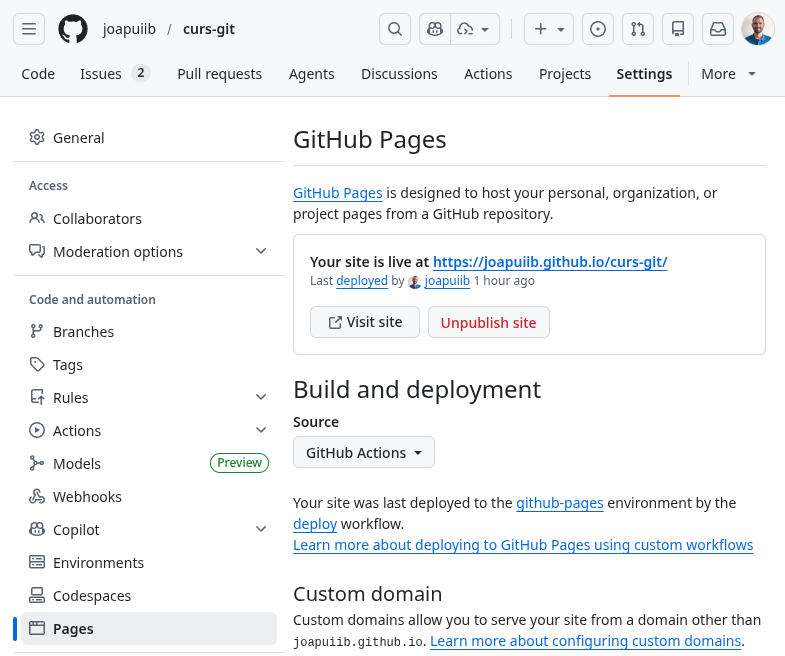Click the Visit site button
This screenshot has height=656, width=785.
click(x=364, y=322)
